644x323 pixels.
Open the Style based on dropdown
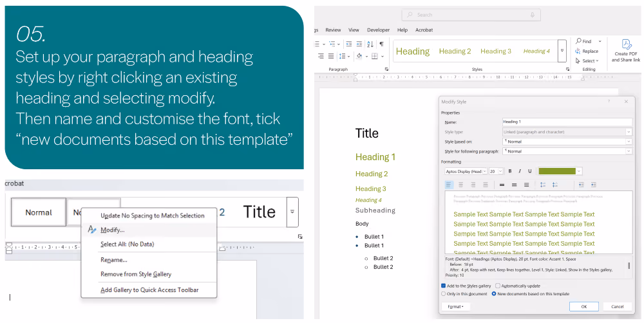tap(629, 142)
